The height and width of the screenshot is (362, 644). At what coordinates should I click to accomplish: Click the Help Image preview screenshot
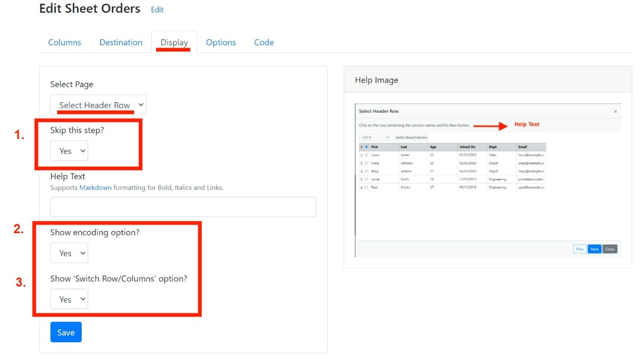[488, 180]
